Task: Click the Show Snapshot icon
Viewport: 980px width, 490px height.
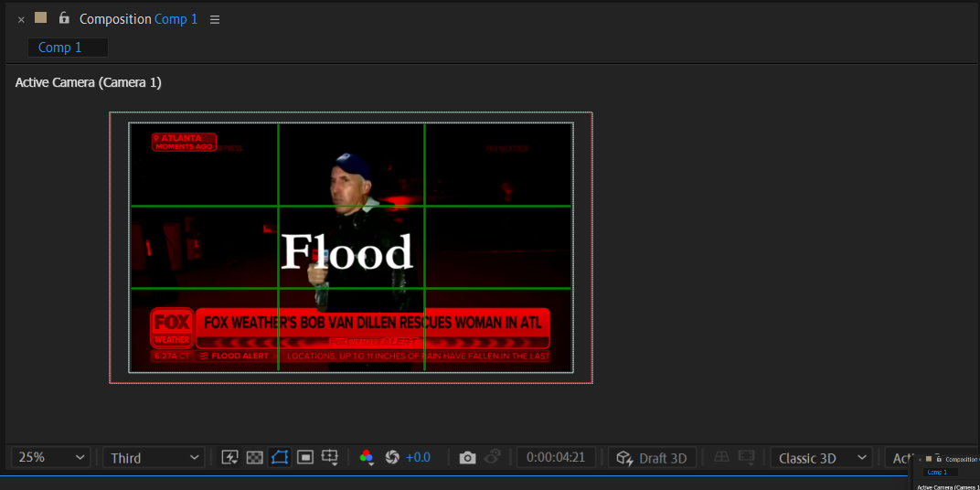Action: [493, 457]
